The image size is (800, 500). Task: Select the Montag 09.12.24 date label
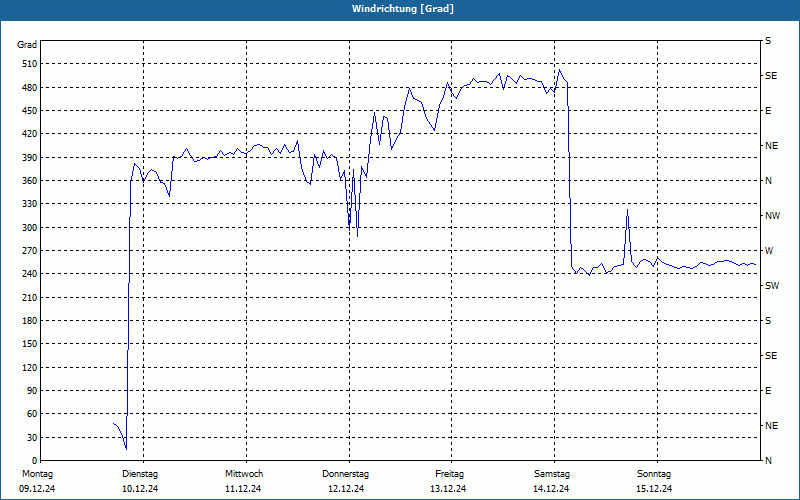[x=37, y=481]
